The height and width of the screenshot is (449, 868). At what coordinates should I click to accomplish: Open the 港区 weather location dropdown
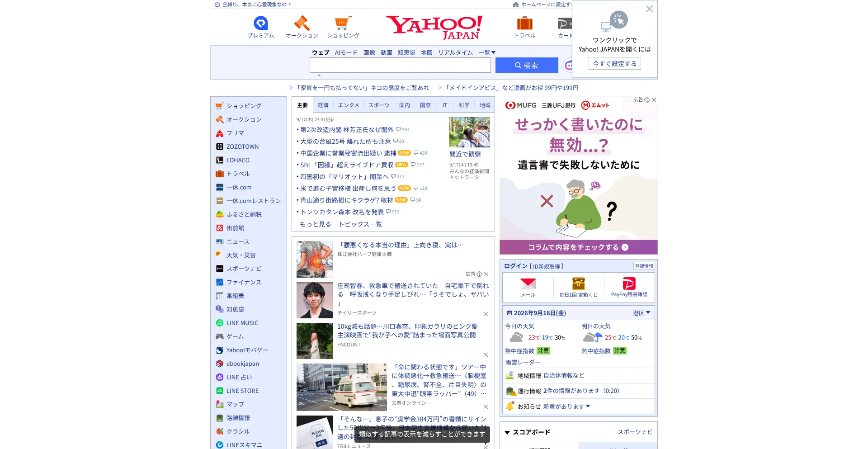click(x=642, y=313)
